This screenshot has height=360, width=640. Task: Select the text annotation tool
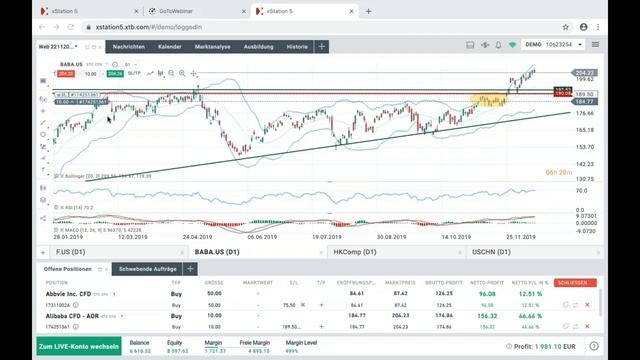tap(43, 169)
